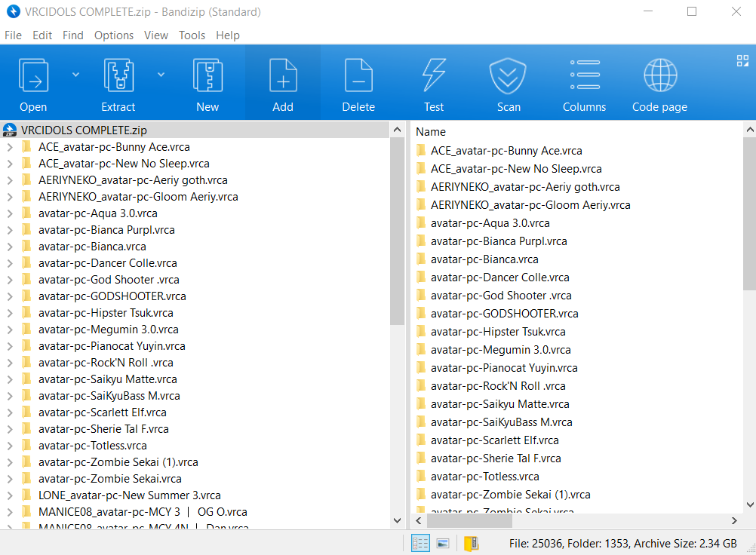Switch to image preview view in status bar

click(443, 544)
